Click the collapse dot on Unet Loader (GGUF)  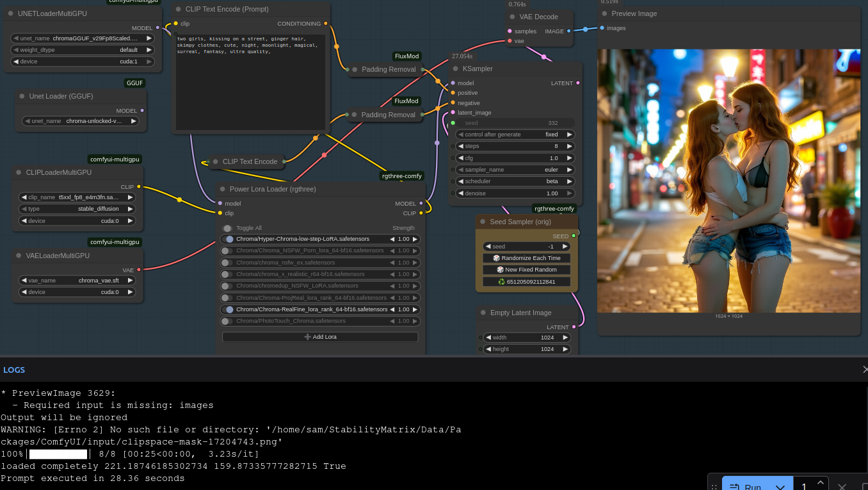click(20, 96)
